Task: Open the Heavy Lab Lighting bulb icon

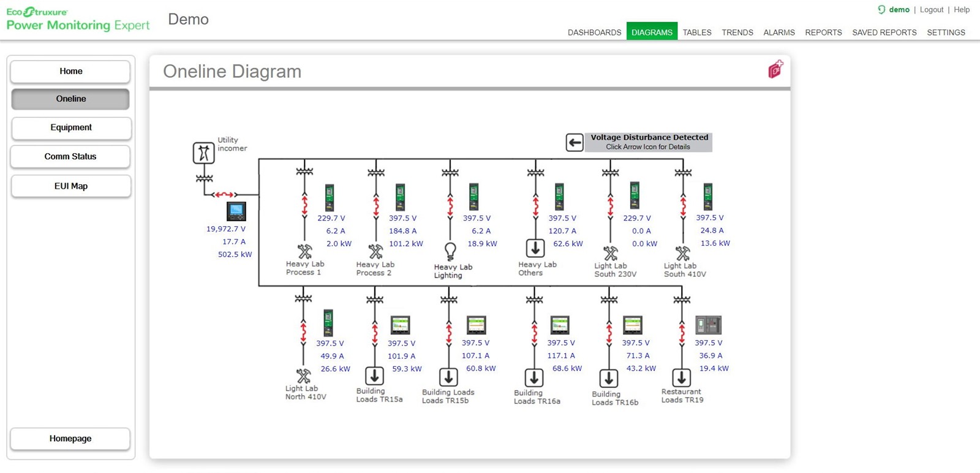Action: 450,251
